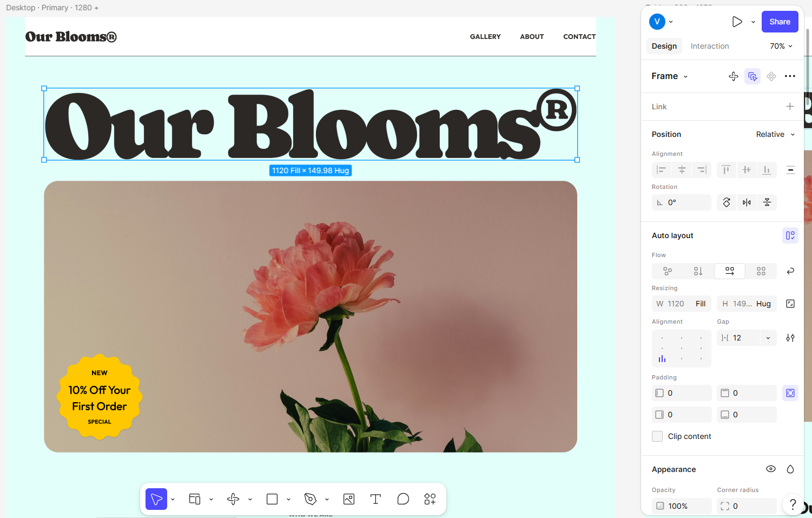
Task: Expand the Move tool chevron
Action: point(173,499)
